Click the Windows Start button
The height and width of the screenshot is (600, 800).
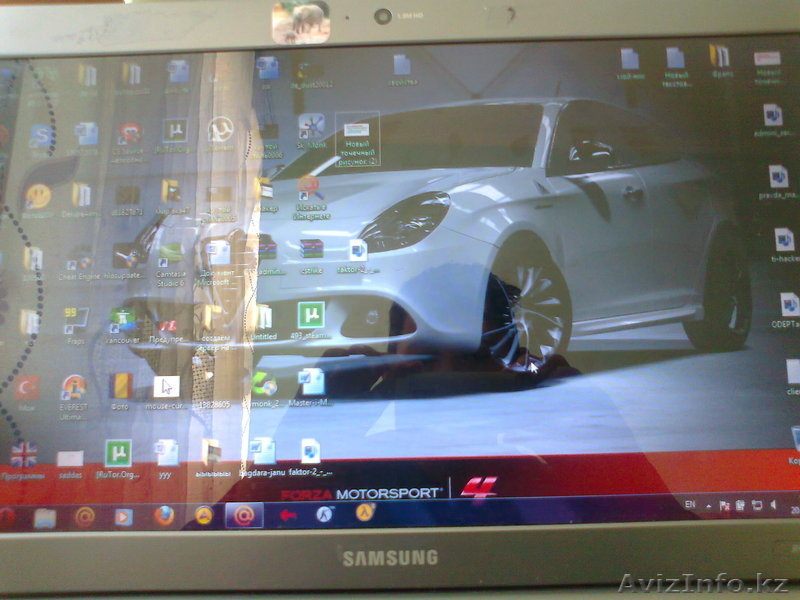pyautogui.click(x=6, y=517)
